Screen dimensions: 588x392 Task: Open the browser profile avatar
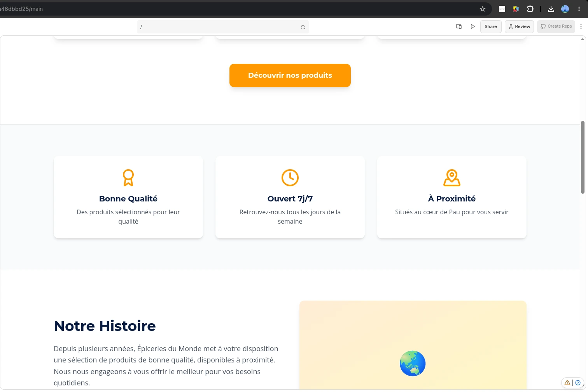tap(565, 9)
